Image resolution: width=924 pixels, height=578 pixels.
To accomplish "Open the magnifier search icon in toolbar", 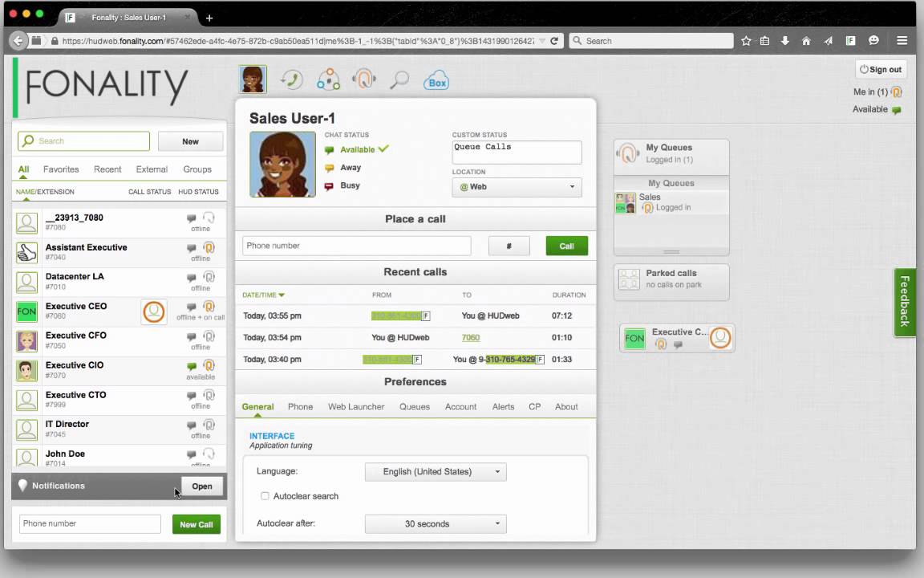I will coord(399,79).
